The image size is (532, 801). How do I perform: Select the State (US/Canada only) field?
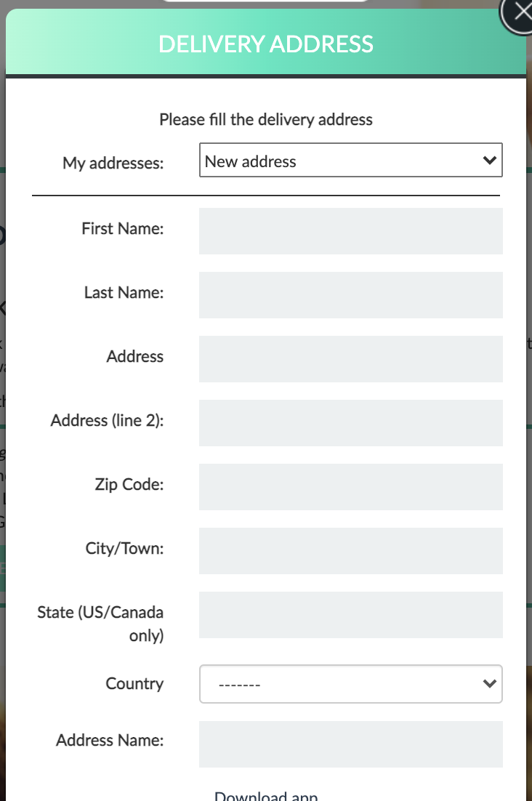pos(351,615)
